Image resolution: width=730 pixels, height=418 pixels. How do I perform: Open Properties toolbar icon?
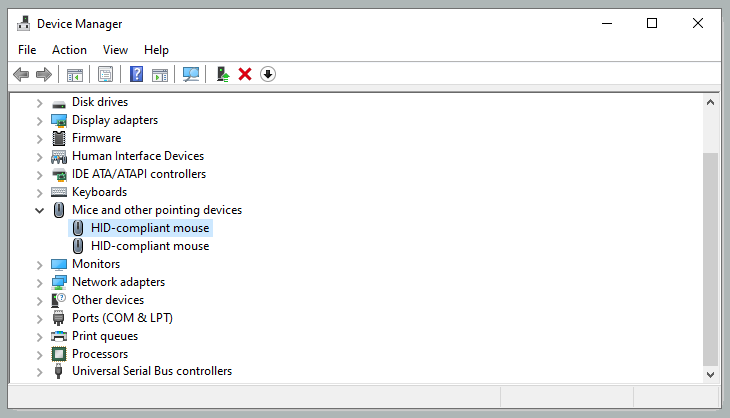(106, 74)
